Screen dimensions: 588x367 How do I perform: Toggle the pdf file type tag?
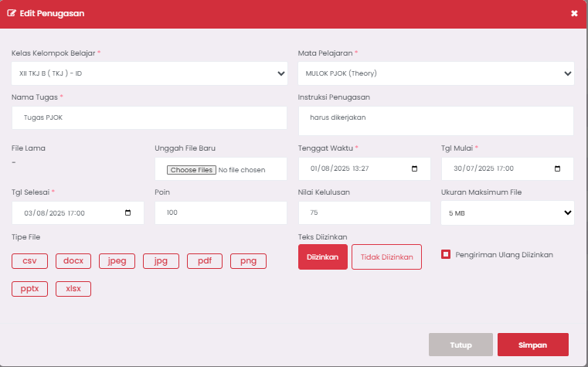(205, 261)
